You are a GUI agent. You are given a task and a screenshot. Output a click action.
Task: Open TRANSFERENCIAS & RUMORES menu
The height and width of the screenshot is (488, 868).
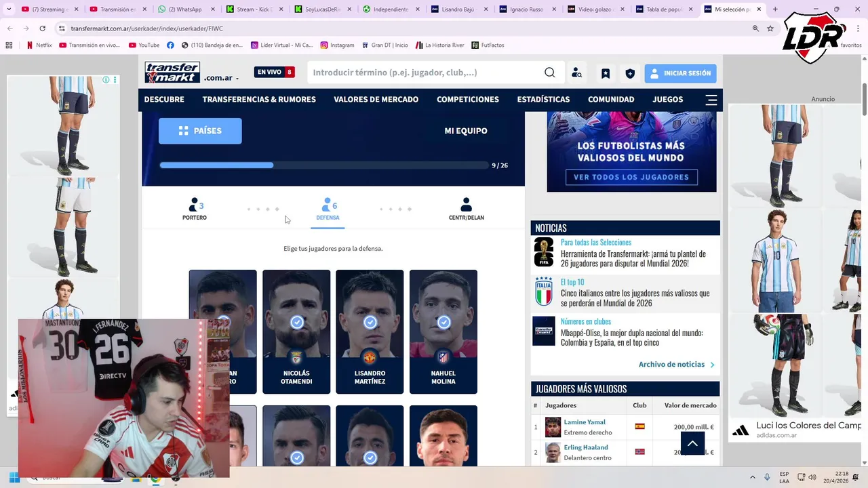[x=259, y=99]
